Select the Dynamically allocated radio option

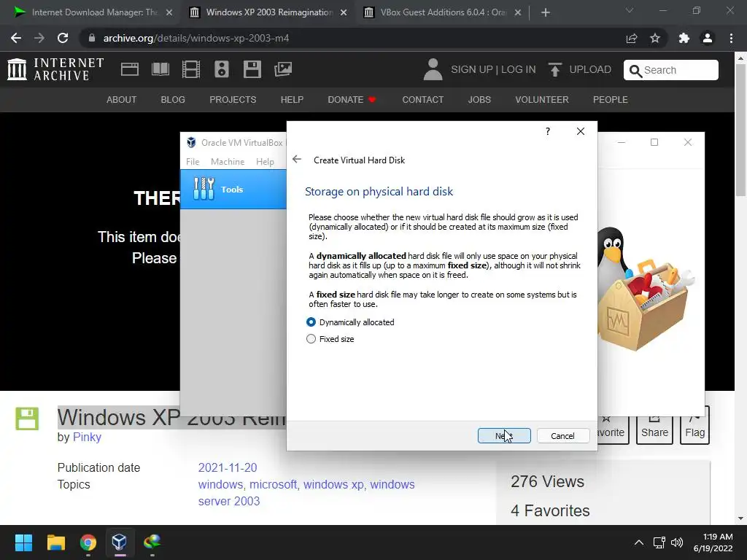[351, 322]
